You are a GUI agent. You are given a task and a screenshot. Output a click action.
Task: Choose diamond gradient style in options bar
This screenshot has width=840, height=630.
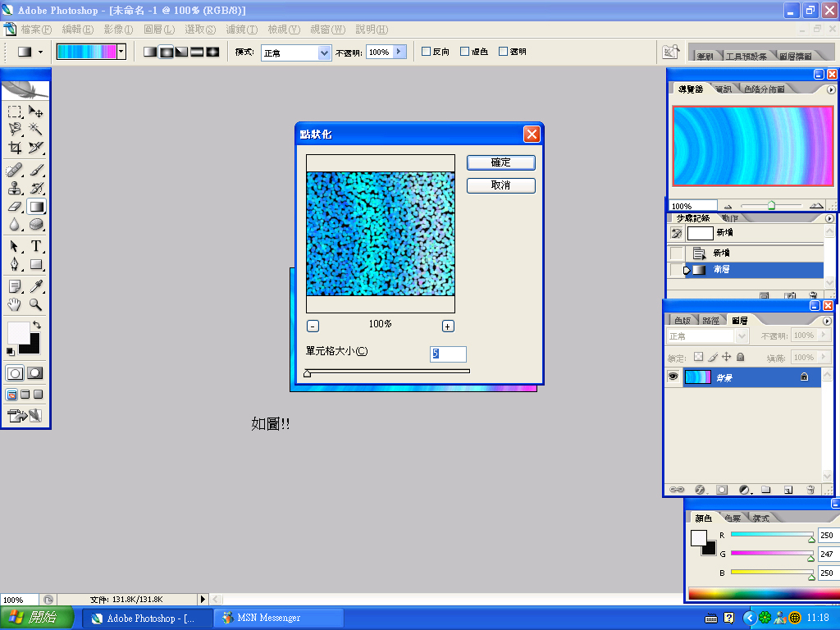(212, 52)
